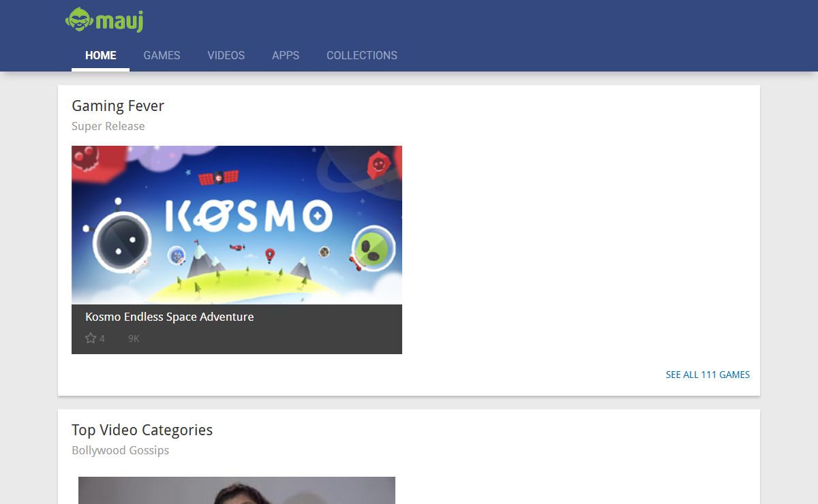This screenshot has width=818, height=504.
Task: Go to the VIDEOS tab
Action: click(x=226, y=55)
